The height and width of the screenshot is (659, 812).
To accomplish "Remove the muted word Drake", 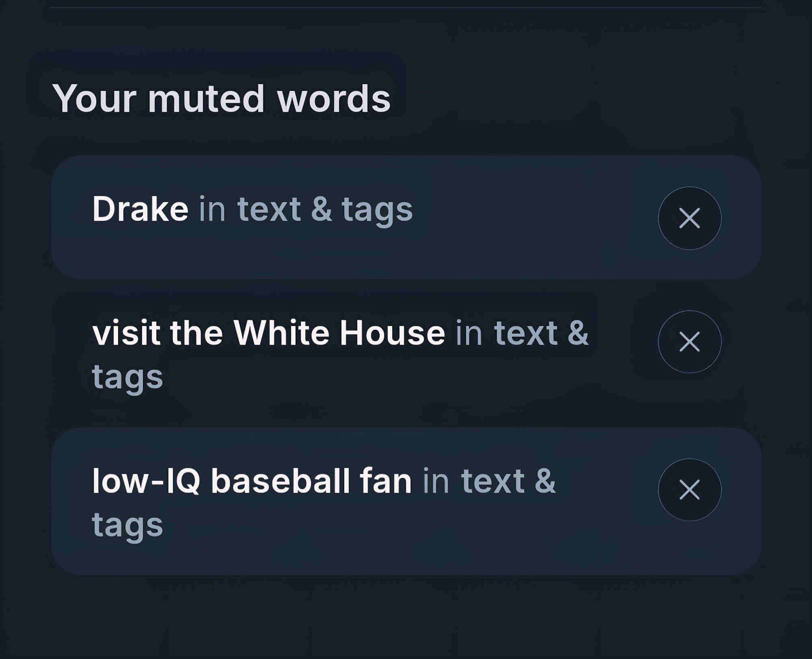I will point(689,218).
